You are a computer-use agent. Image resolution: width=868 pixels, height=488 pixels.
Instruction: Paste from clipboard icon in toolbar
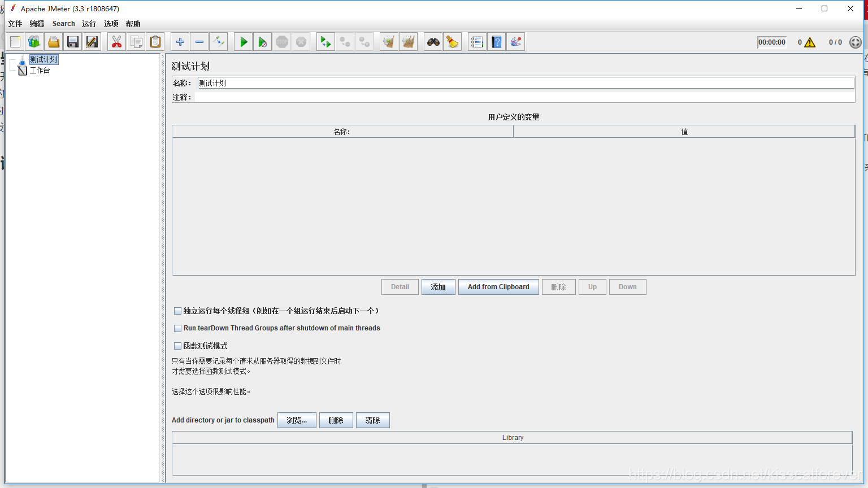point(155,42)
